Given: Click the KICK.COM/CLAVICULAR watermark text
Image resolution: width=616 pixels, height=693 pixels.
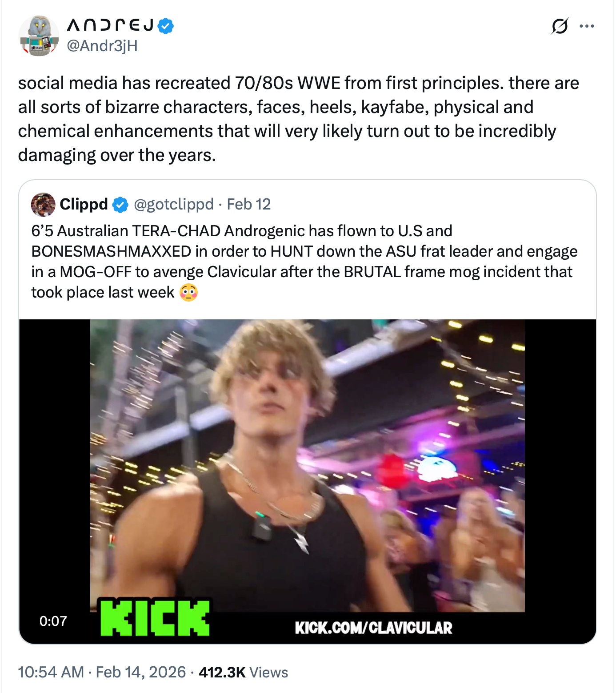Looking at the screenshot, I should tap(373, 628).
